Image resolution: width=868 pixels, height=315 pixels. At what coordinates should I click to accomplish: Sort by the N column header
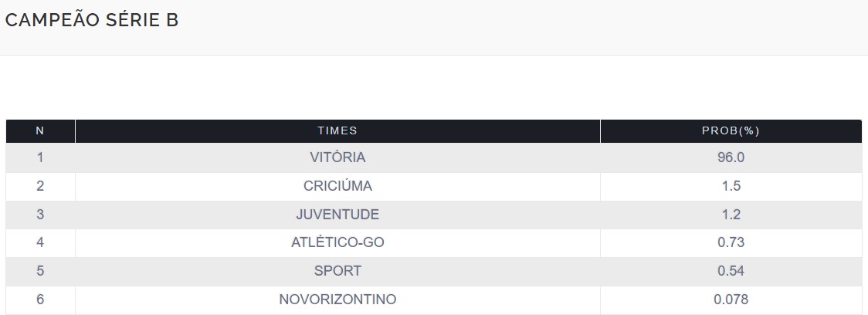click(40, 131)
